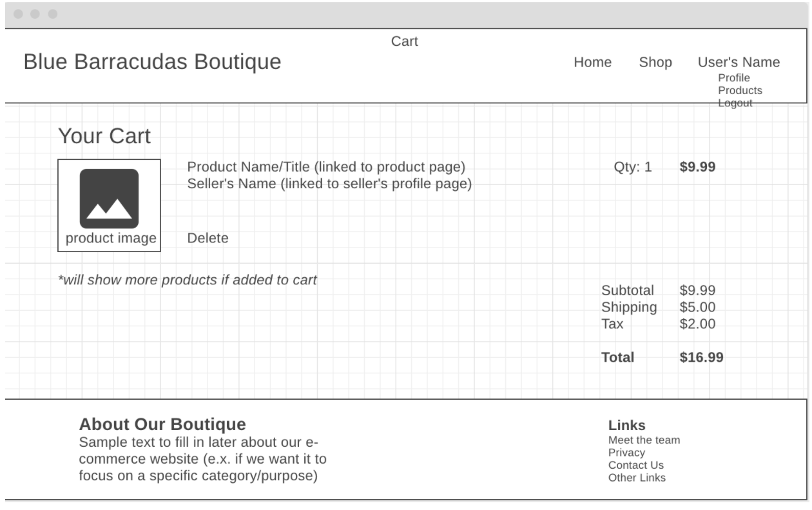The image size is (812, 510).
Task: Click the $5.00 shipping value
Action: 697,308
